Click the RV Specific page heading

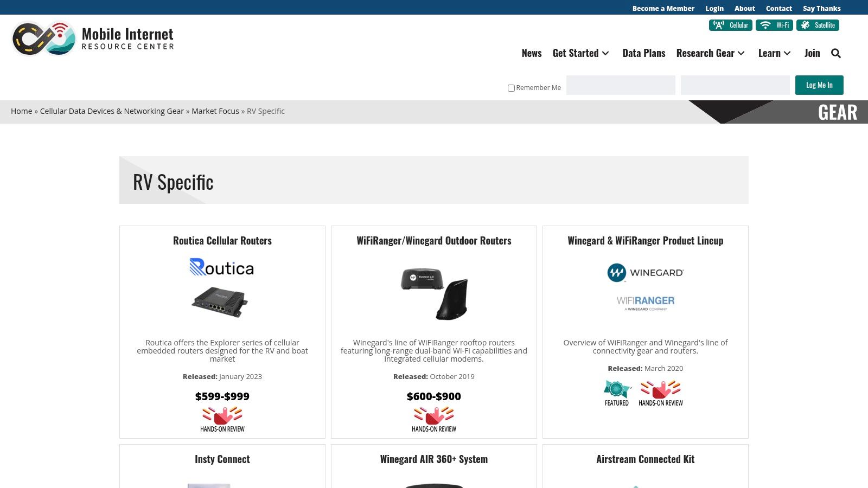(173, 182)
